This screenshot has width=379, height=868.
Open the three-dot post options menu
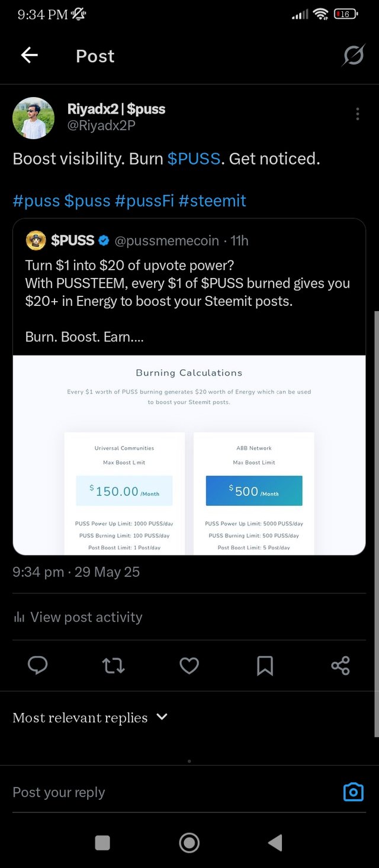point(357,114)
